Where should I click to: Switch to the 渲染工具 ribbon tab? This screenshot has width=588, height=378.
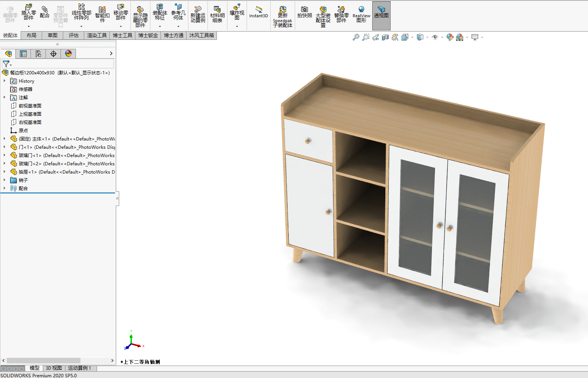coord(97,35)
